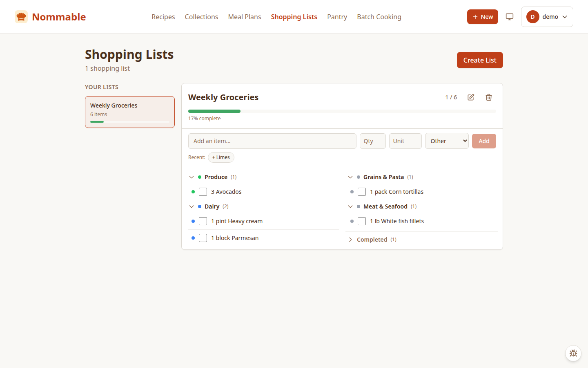
Task: Click the New button
Action: [x=483, y=17]
